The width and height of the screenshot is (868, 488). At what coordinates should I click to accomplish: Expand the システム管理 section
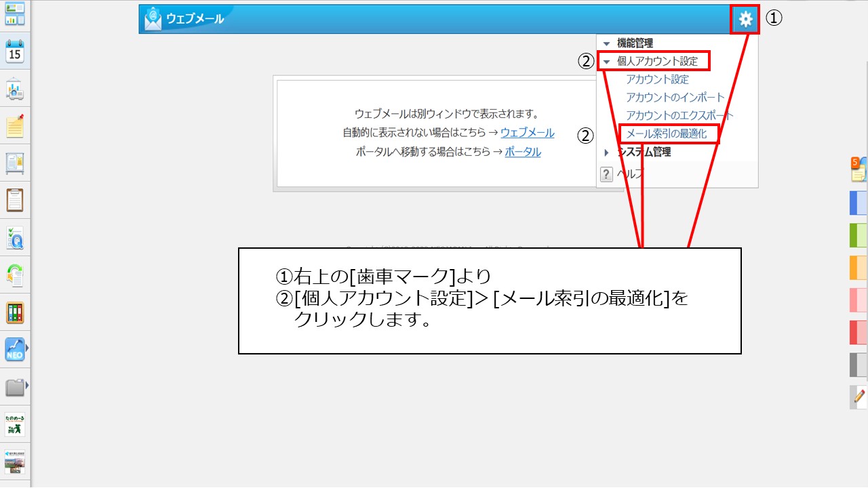(x=606, y=152)
